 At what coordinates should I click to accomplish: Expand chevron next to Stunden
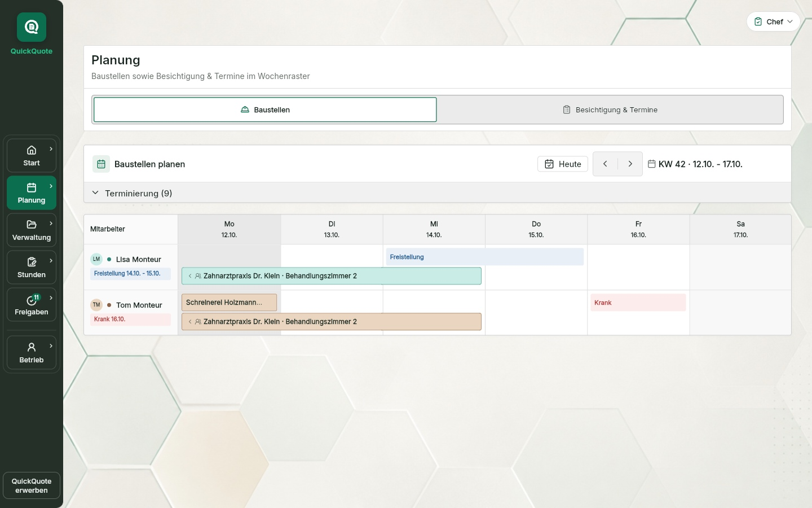(x=51, y=261)
